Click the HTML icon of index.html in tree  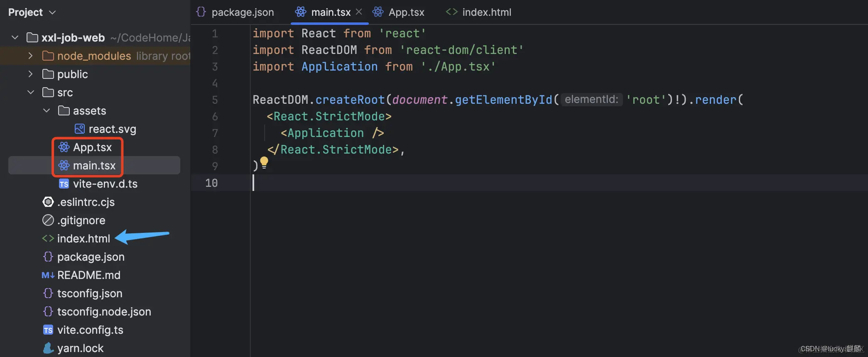point(48,239)
